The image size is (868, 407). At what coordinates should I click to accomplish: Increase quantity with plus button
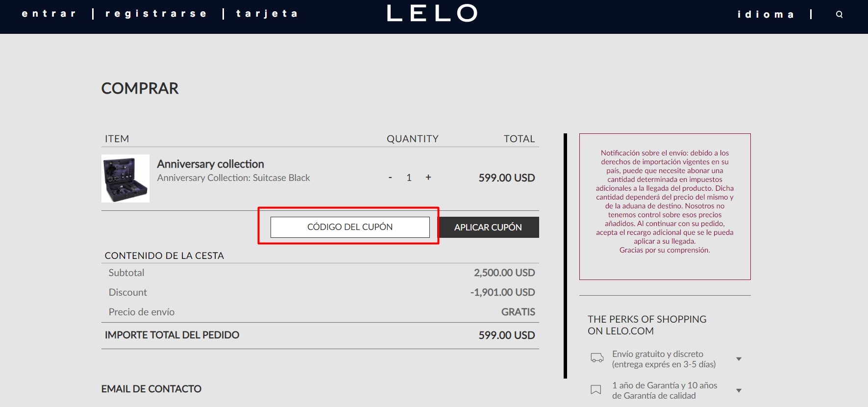pyautogui.click(x=428, y=178)
